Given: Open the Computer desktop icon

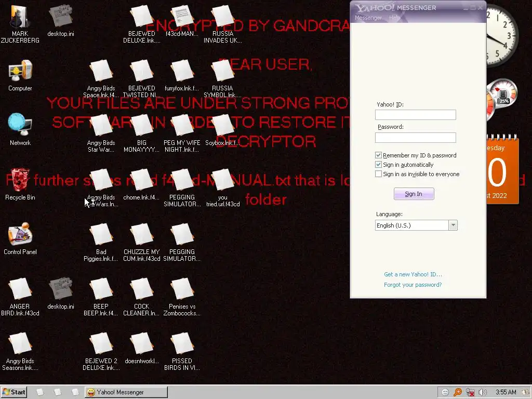Looking at the screenshot, I should click(20, 75).
